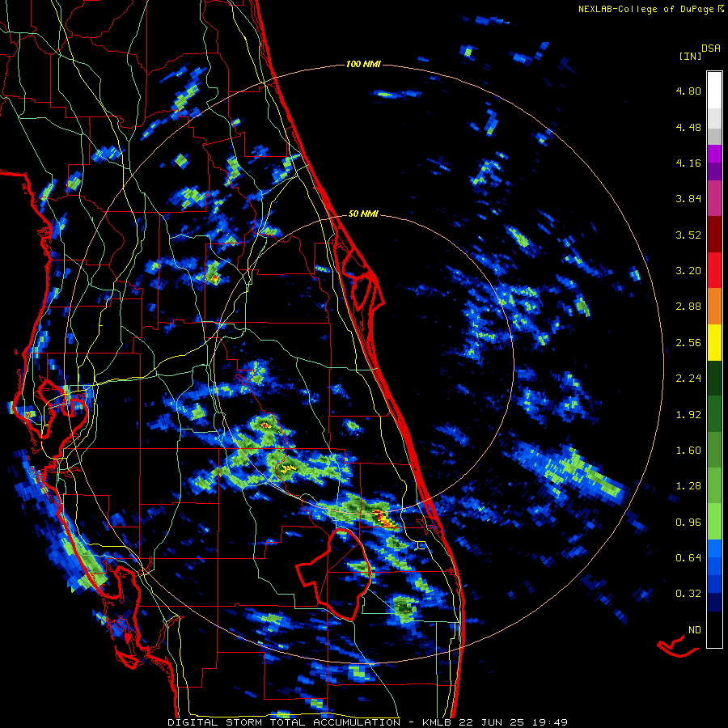Image resolution: width=728 pixels, height=728 pixels.
Task: Click the 3.84 legend value
Action: pyautogui.click(x=688, y=199)
